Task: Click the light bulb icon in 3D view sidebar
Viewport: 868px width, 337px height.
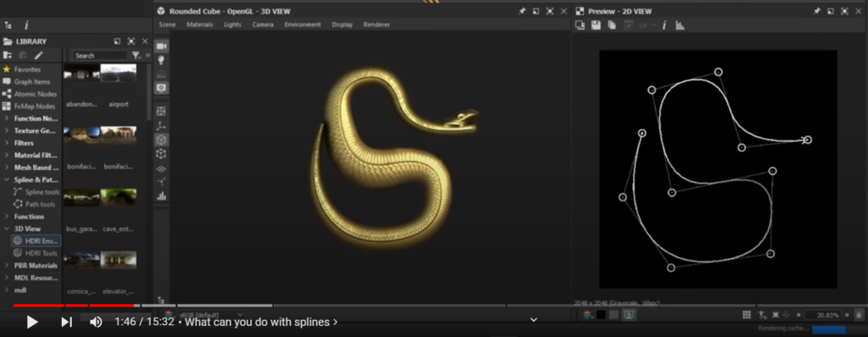Action: tap(162, 60)
